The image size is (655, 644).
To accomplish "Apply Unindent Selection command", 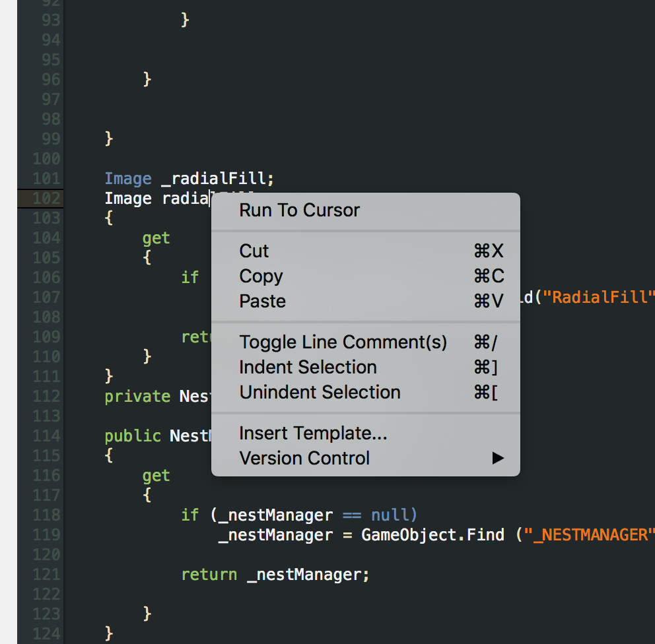I will tap(320, 392).
